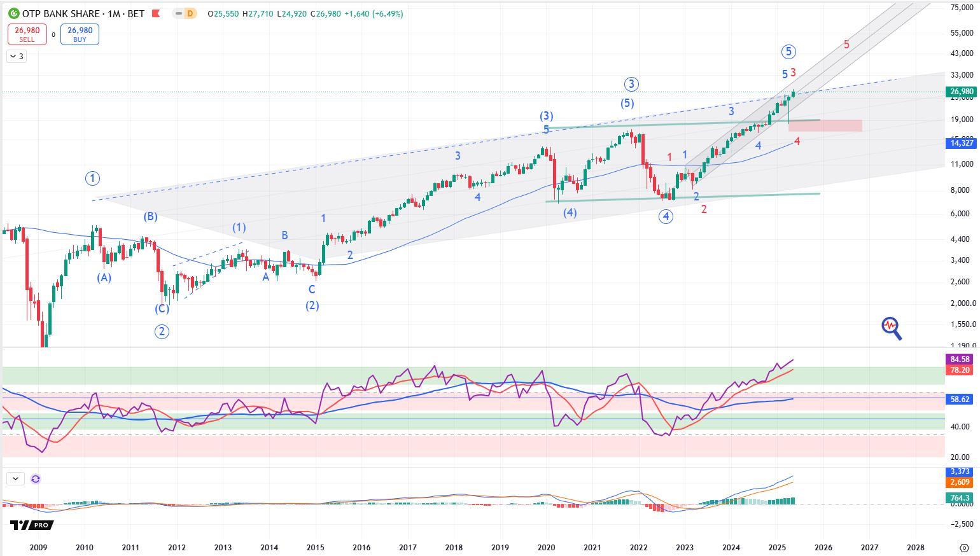This screenshot has height=556, width=980.
Task: Click the +1,640 (+6.49%) change value
Action: [x=374, y=13]
